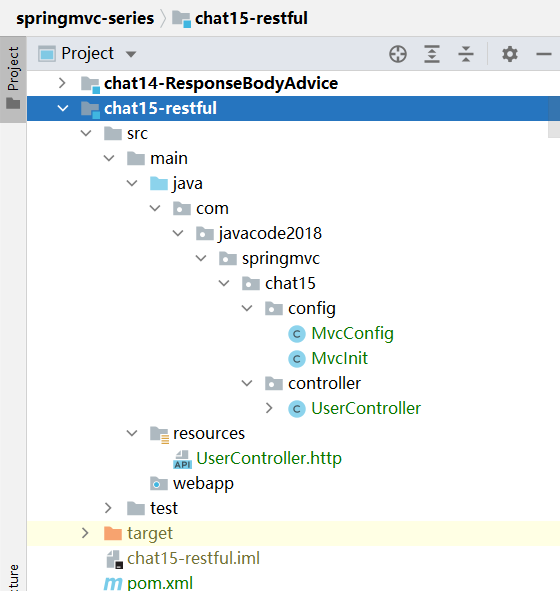This screenshot has width=560, height=591.
Task: Click the orange target folder icon
Action: pos(113,533)
